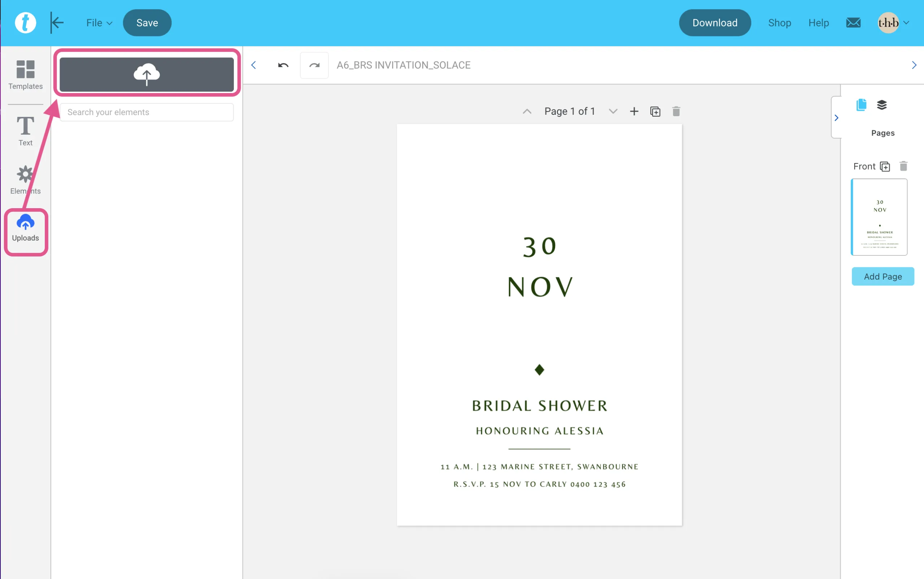Screen dimensions: 924x579
Task: Click the Search your elements field
Action: (x=146, y=112)
